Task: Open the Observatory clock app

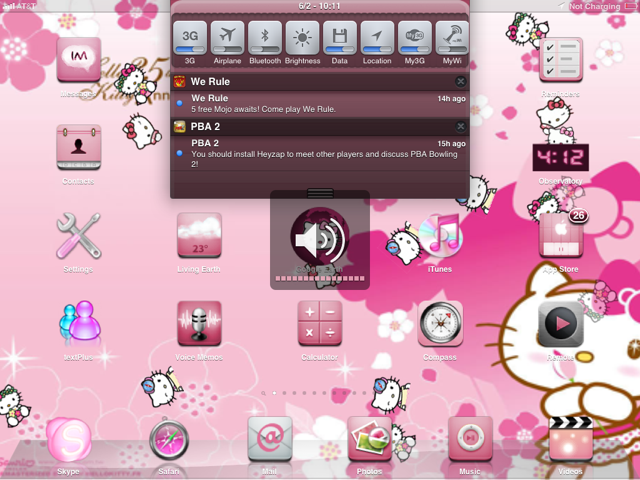Action: click(561, 157)
